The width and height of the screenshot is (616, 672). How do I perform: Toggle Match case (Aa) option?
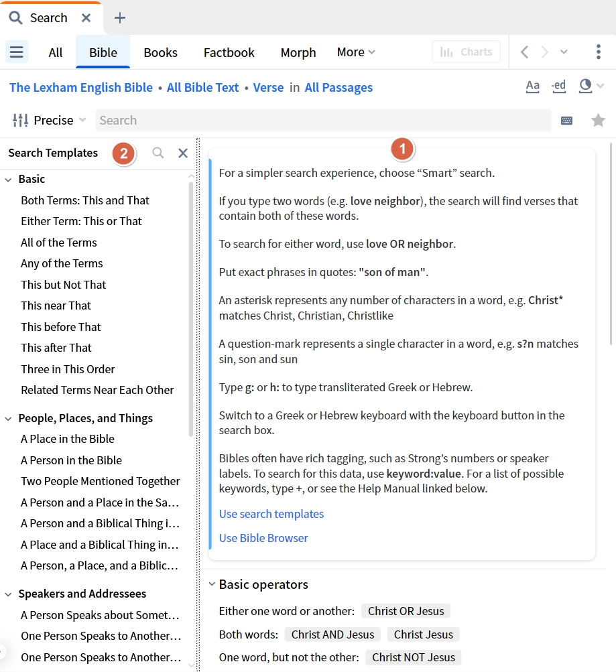point(532,86)
